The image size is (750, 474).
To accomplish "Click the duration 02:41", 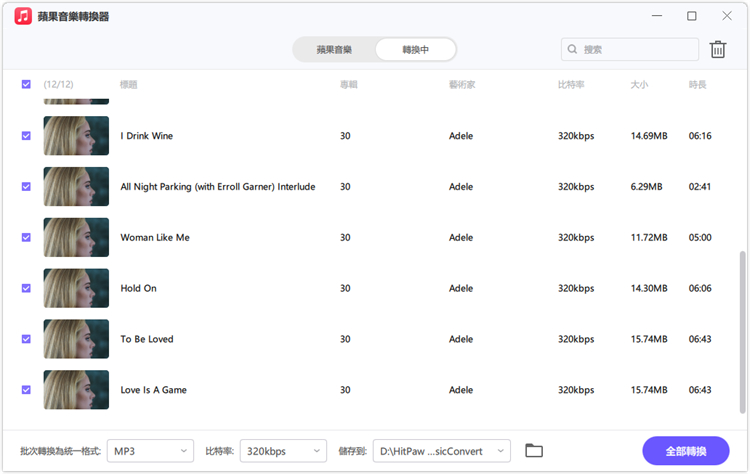I will [x=700, y=187].
